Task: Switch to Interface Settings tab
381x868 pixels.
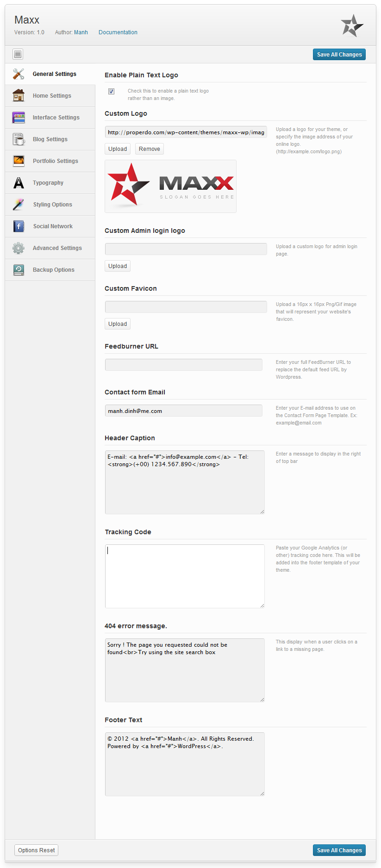Action: pyautogui.click(x=50, y=118)
